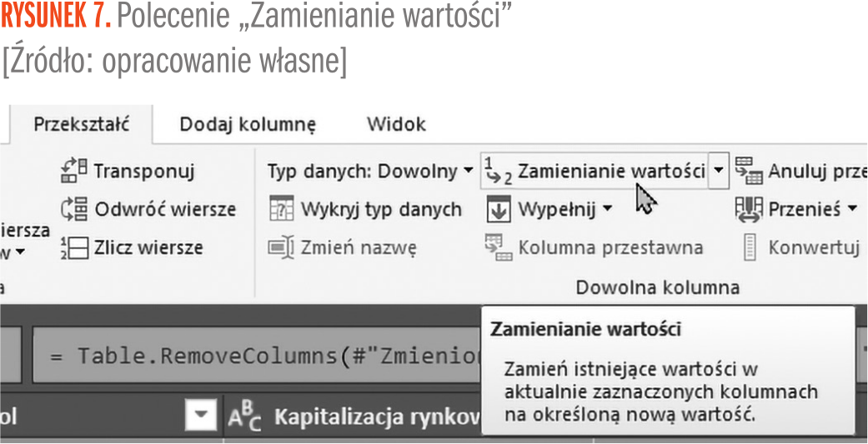The width and height of the screenshot is (868, 444).
Task: Click the Konwertuj list icon
Action: (x=750, y=247)
